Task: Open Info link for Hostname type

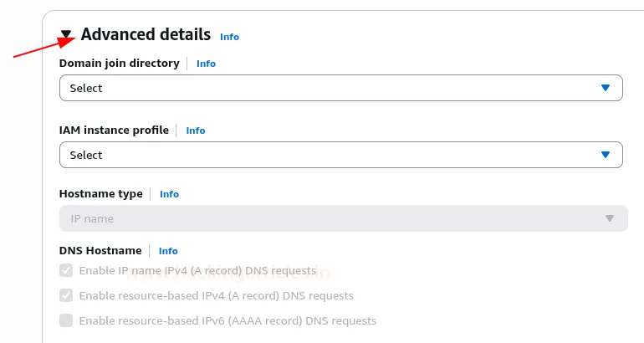Action: coord(169,194)
